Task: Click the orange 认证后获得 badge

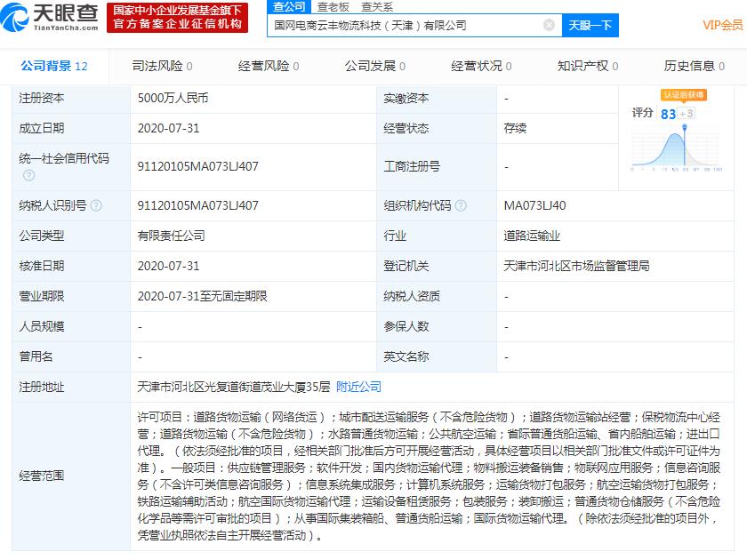Action: pos(685,95)
